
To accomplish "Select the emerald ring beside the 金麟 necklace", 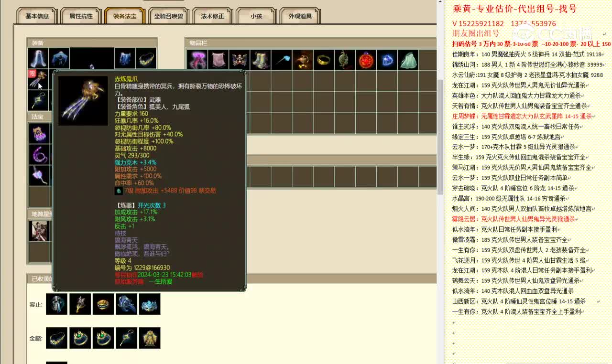I will (x=80, y=338).
